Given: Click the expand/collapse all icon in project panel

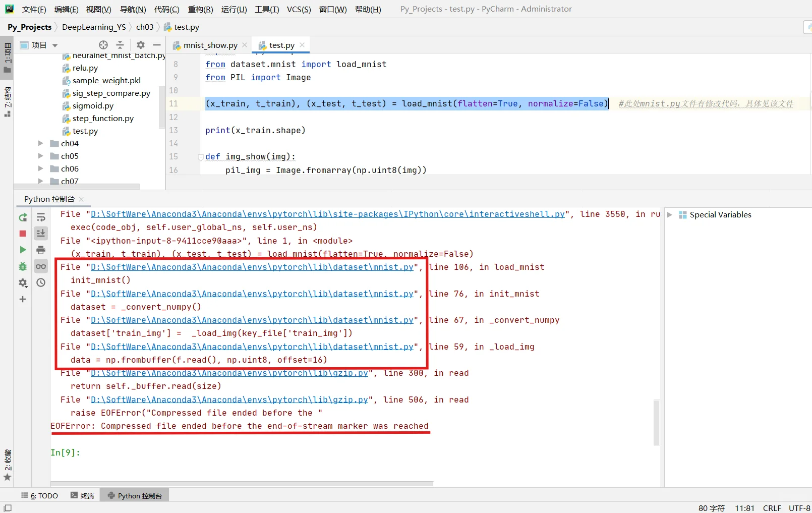Looking at the screenshot, I should point(120,45).
